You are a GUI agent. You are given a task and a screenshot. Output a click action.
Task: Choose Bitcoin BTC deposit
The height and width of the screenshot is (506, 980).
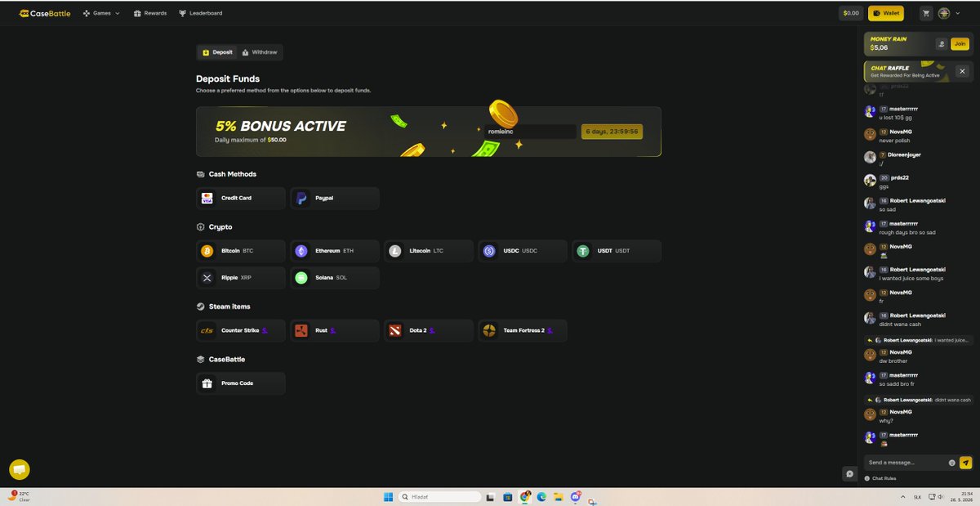coord(241,251)
